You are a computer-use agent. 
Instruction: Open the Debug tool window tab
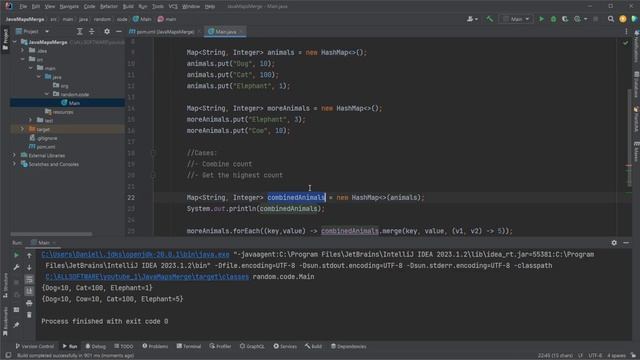[x=96, y=346]
